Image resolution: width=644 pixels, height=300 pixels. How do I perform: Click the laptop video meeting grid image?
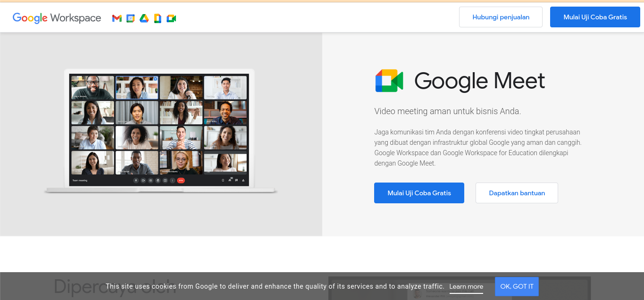160,131
